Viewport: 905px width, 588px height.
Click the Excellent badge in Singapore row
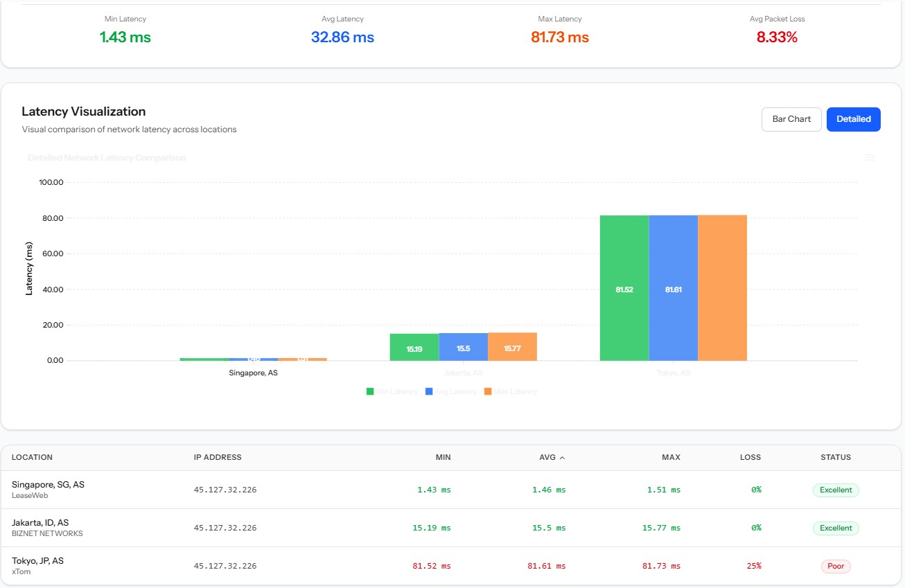click(x=836, y=490)
